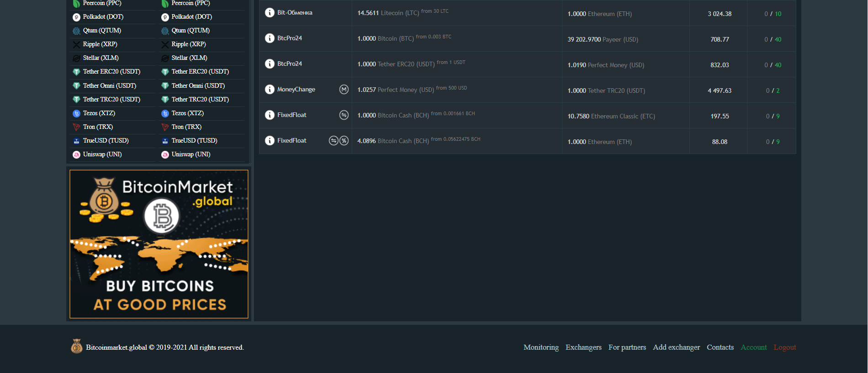Viewport: 868px width, 373px height.
Task: Open the Add exchanger footer link
Action: [676, 347]
